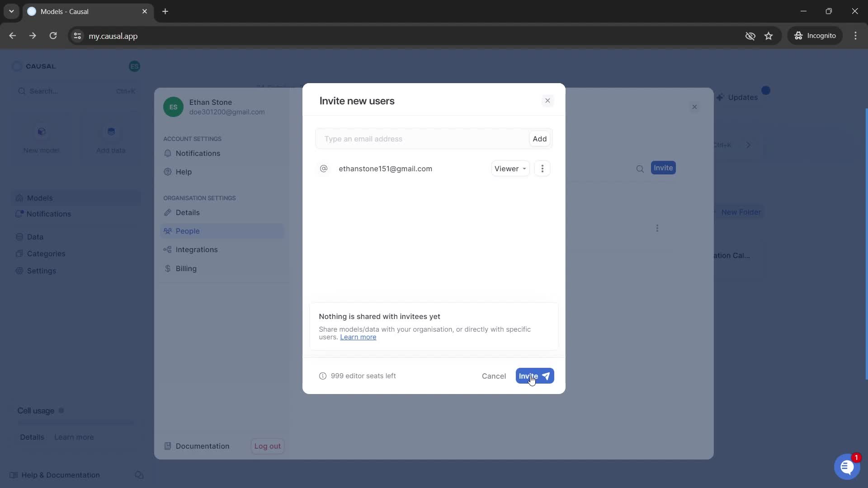This screenshot has width=868, height=488.
Task: Click the Learn more link for sharing
Action: tap(359, 337)
